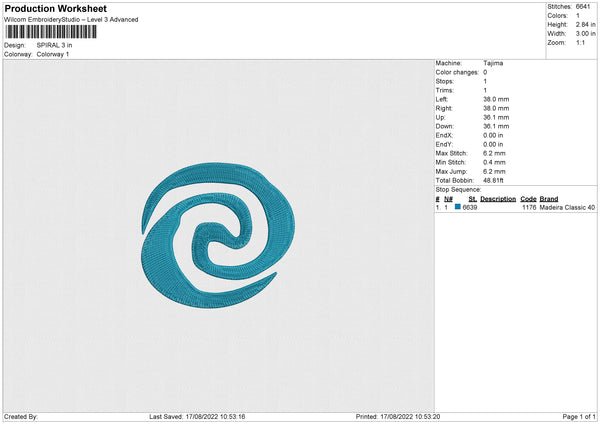Click the 'Printed: 17/08/2022' timestamp

[398, 417]
